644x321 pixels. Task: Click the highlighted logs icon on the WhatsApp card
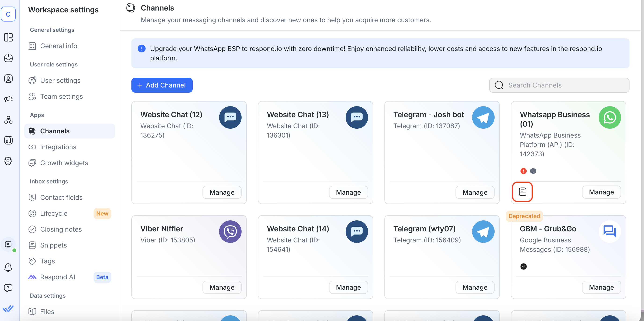point(522,192)
